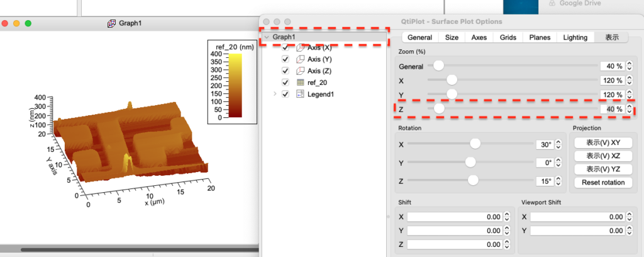Switch to the Lighting tab
Image resolution: width=644 pixels, height=257 pixels.
click(575, 37)
